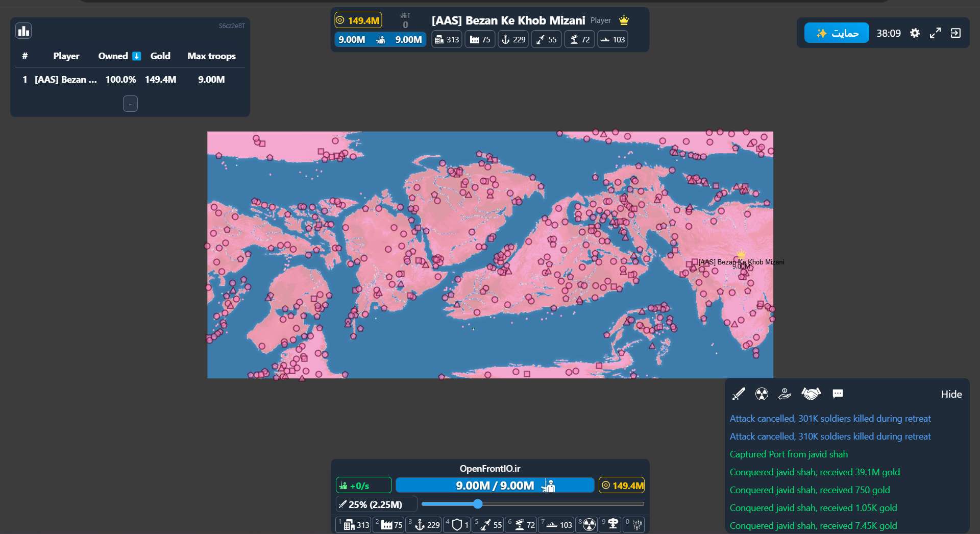Select the Factory build slot showing 75
Image resolution: width=980 pixels, height=534 pixels.
coord(389,525)
